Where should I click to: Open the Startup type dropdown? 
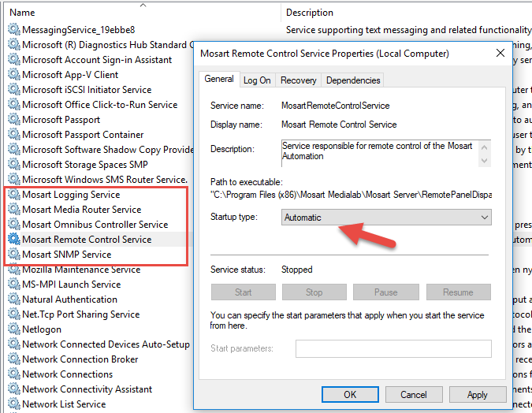pyautogui.click(x=386, y=218)
